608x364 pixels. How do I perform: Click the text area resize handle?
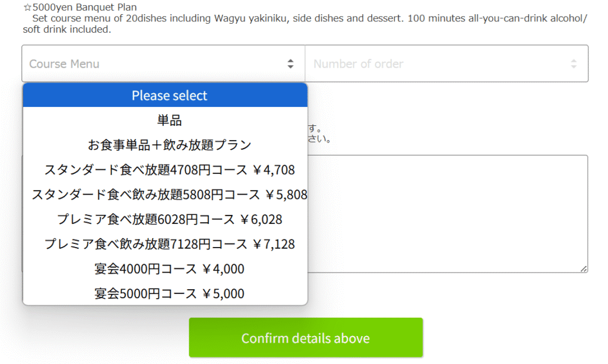584,268
